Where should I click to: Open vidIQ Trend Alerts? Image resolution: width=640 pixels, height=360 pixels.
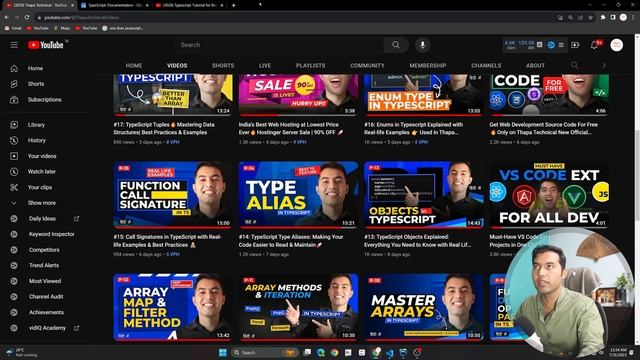[45, 265]
